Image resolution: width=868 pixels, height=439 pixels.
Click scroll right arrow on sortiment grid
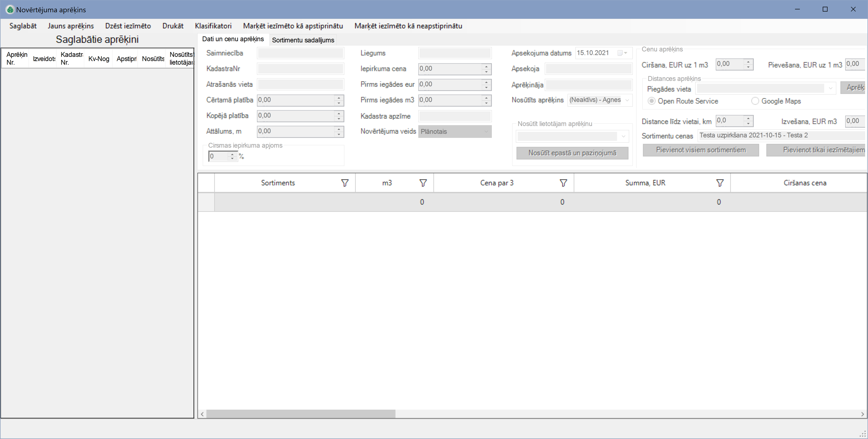862,414
